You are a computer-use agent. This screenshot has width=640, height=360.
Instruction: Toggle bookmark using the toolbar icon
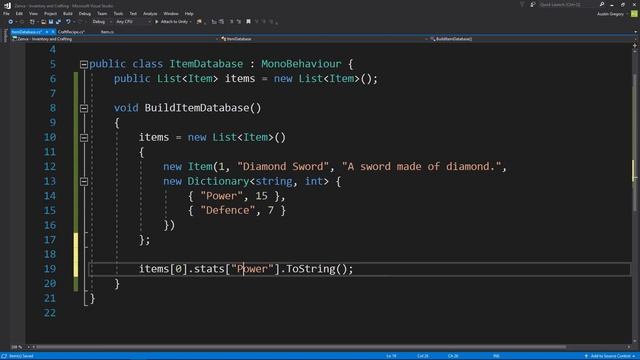tap(248, 22)
